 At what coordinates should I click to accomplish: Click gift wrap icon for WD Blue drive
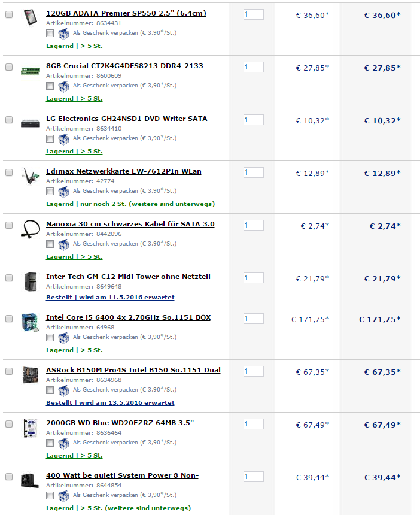tap(63, 443)
